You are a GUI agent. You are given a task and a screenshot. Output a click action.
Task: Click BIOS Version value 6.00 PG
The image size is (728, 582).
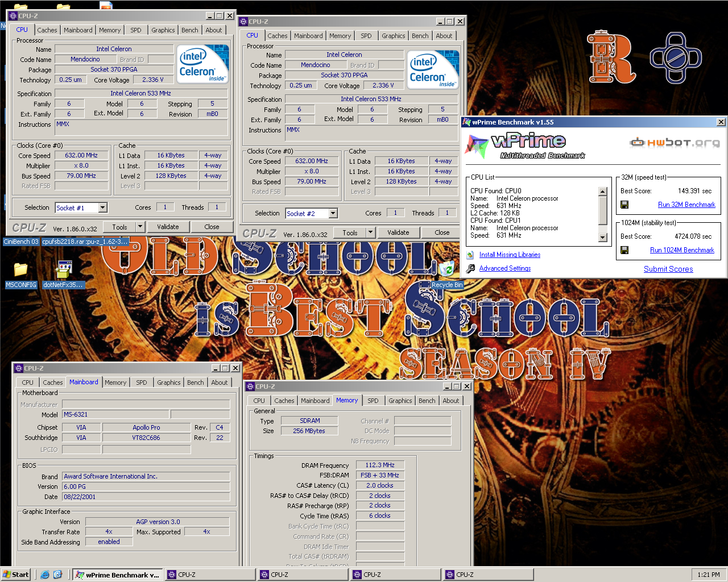[146, 487]
